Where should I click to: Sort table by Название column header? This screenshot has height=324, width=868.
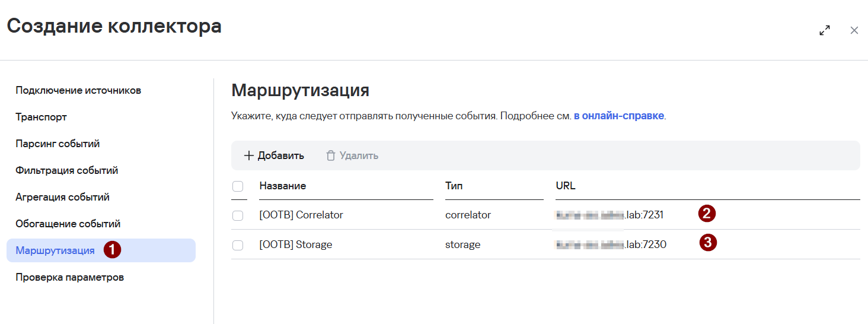[x=283, y=186]
